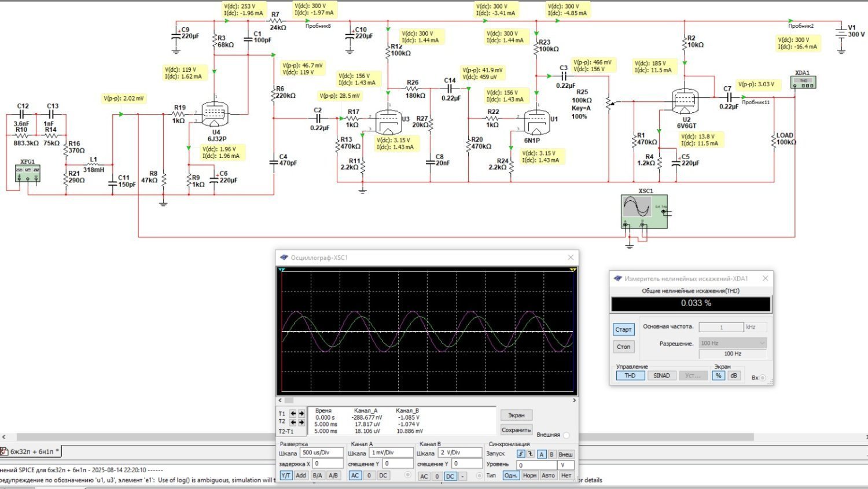This screenshot has width=868, height=489.
Task: Select the U2 6V6GT tube symbol
Action: (685, 101)
